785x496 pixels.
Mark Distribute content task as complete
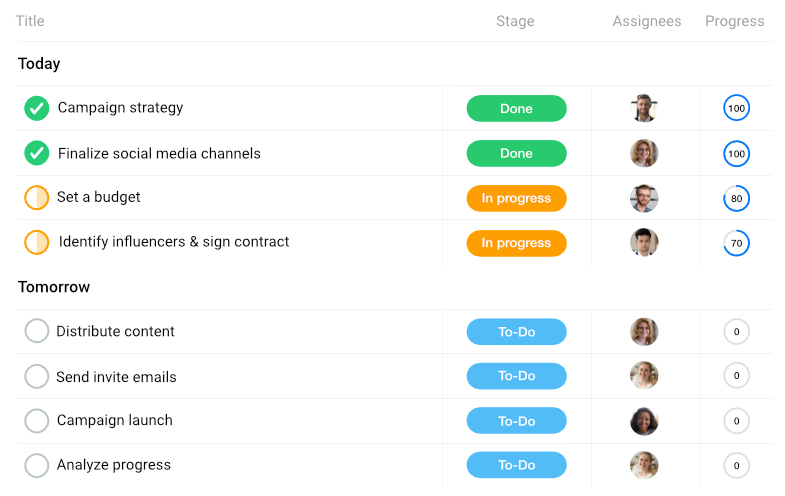point(37,331)
